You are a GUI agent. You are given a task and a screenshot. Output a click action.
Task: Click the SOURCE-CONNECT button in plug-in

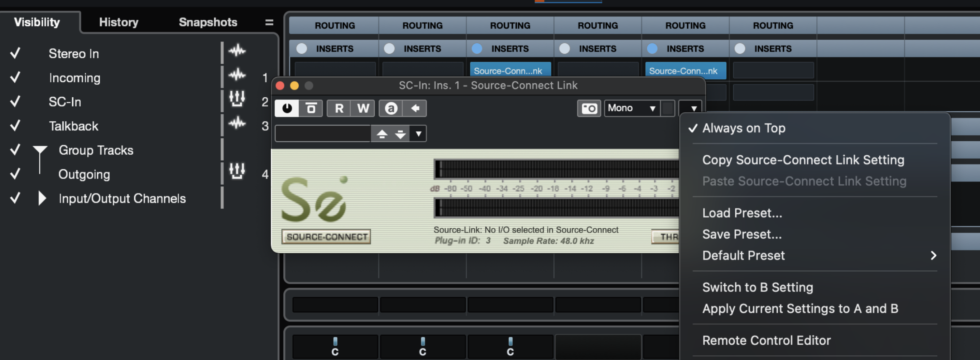click(326, 237)
